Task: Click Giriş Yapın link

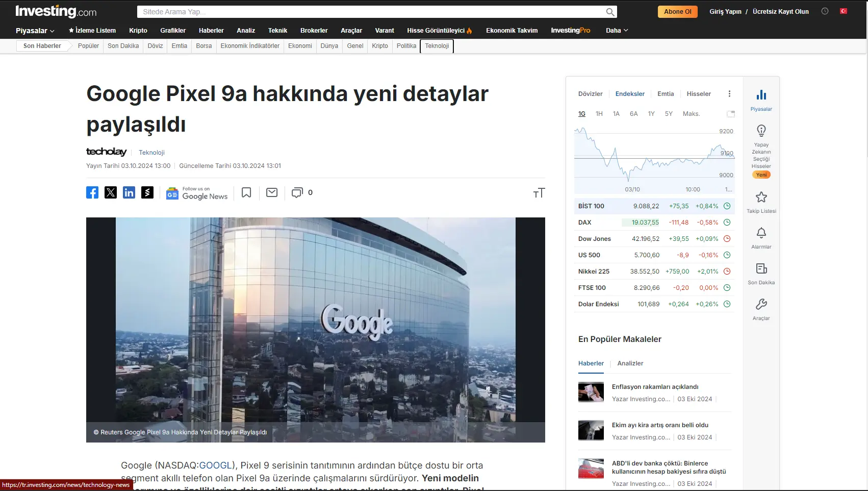Action: pyautogui.click(x=725, y=12)
